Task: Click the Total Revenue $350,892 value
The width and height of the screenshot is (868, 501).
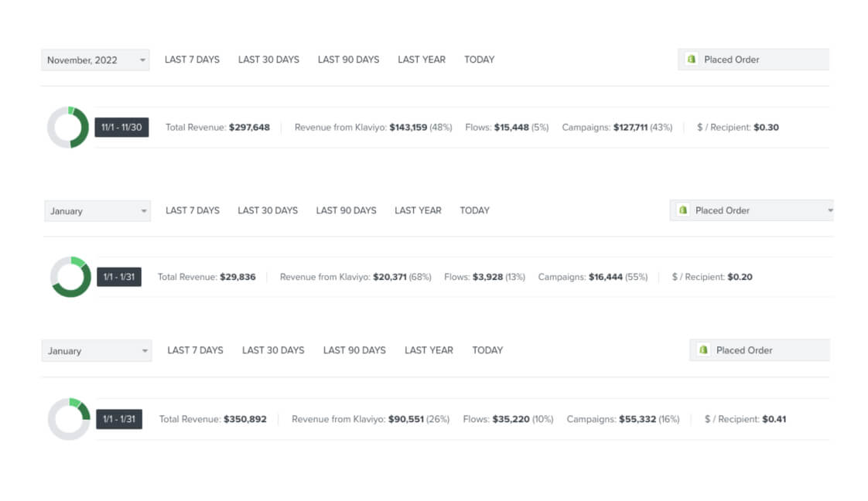Action: [248, 419]
